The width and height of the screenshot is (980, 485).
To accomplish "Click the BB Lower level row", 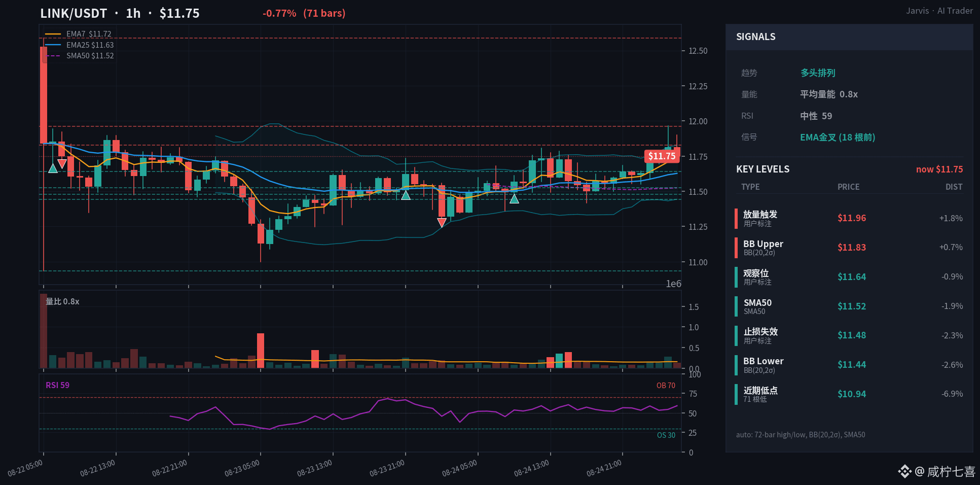I will tap(849, 365).
